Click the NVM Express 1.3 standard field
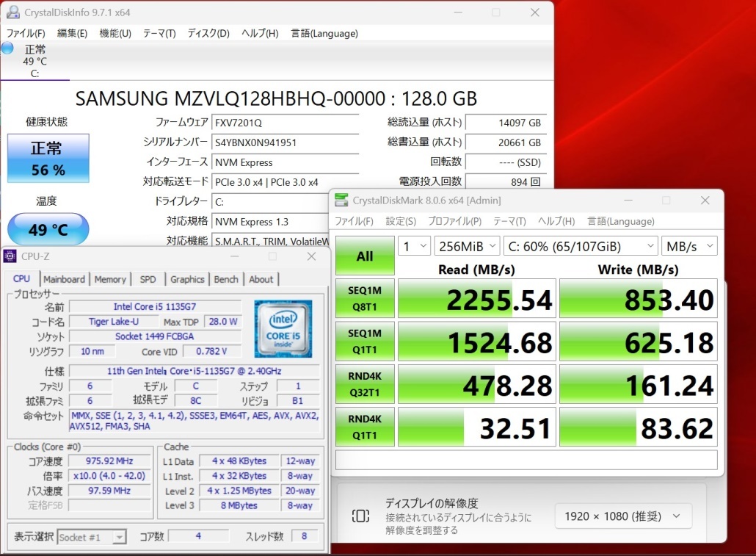Image resolution: width=756 pixels, height=556 pixels. [x=271, y=222]
